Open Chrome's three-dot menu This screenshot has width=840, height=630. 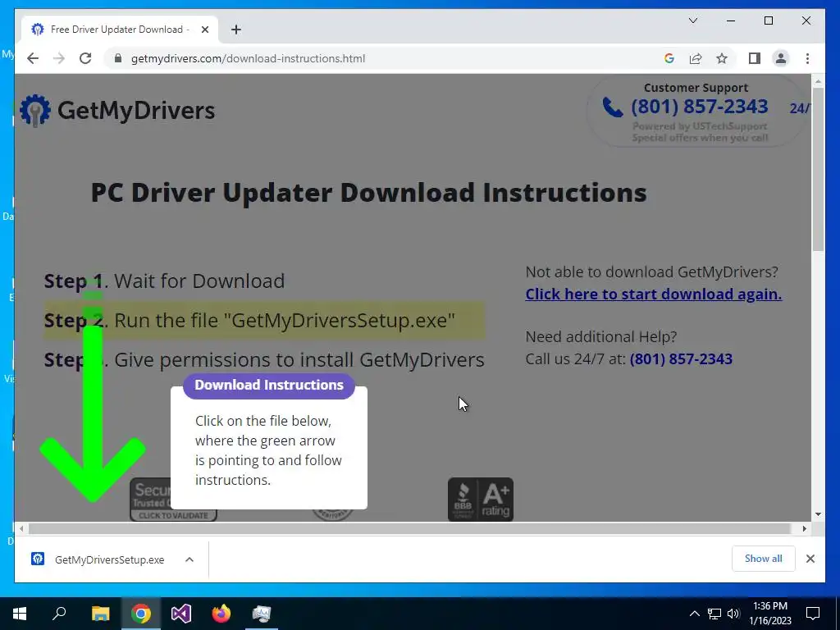click(x=807, y=58)
